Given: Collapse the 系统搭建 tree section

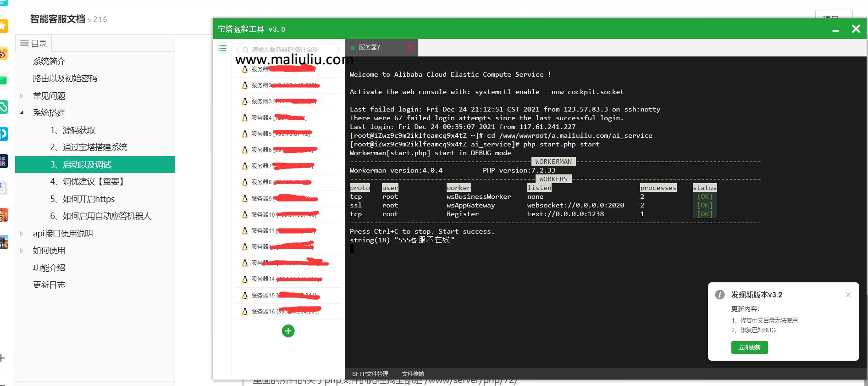Looking at the screenshot, I should [22, 113].
